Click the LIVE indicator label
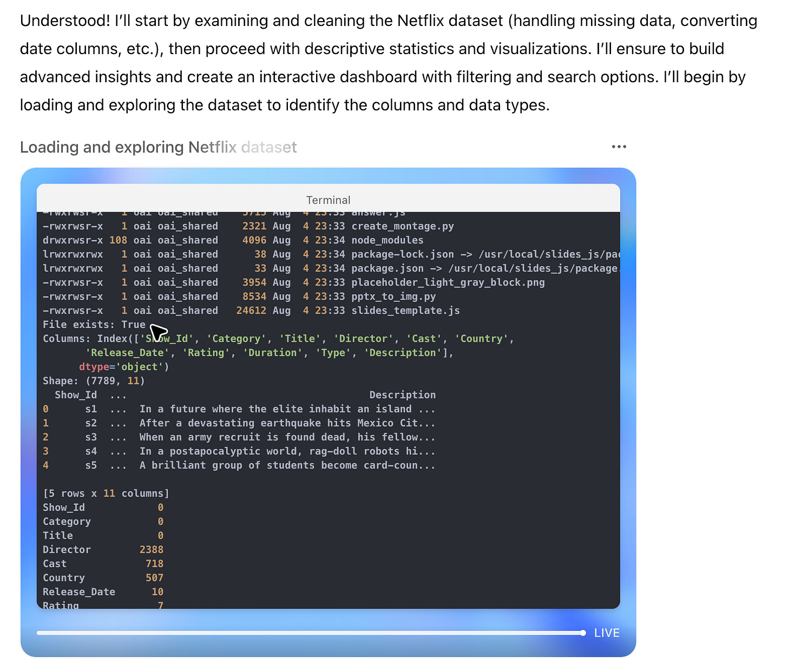788x672 pixels. [x=607, y=633]
